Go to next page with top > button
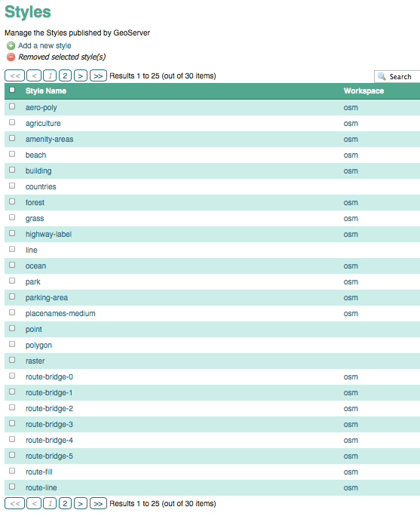The height and width of the screenshot is (516, 420). [x=81, y=75]
